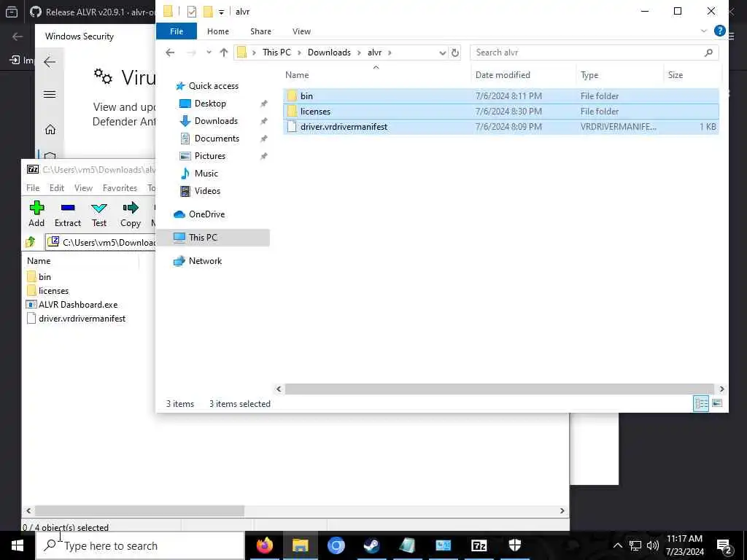Expand chevron after alvr in breadcrumb
The image size is (747, 560).
click(390, 52)
